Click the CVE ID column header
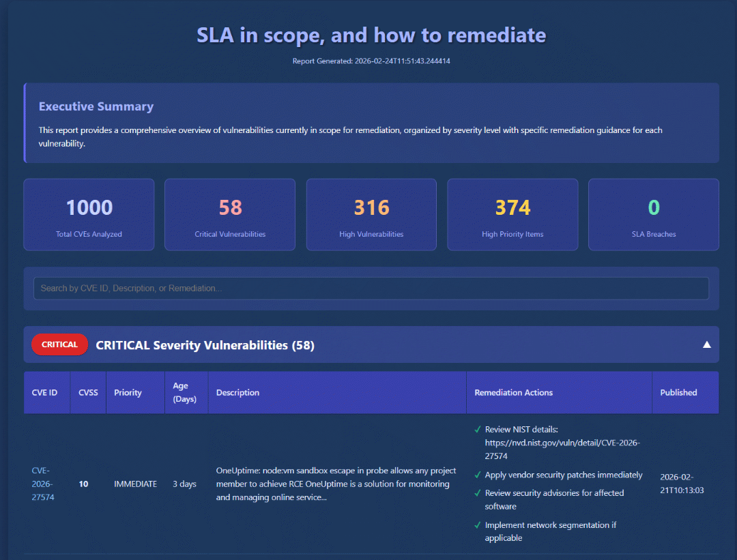This screenshot has width=737, height=560. coord(47,392)
